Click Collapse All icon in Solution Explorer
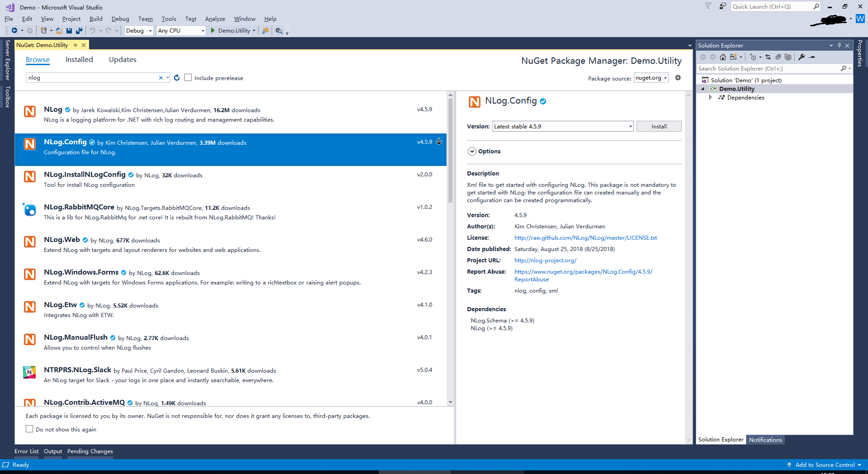 click(778, 57)
